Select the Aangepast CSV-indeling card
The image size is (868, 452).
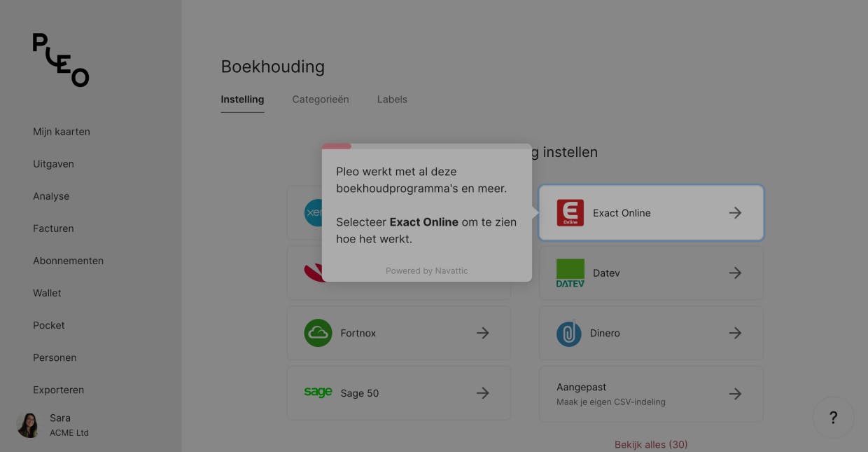coord(651,394)
